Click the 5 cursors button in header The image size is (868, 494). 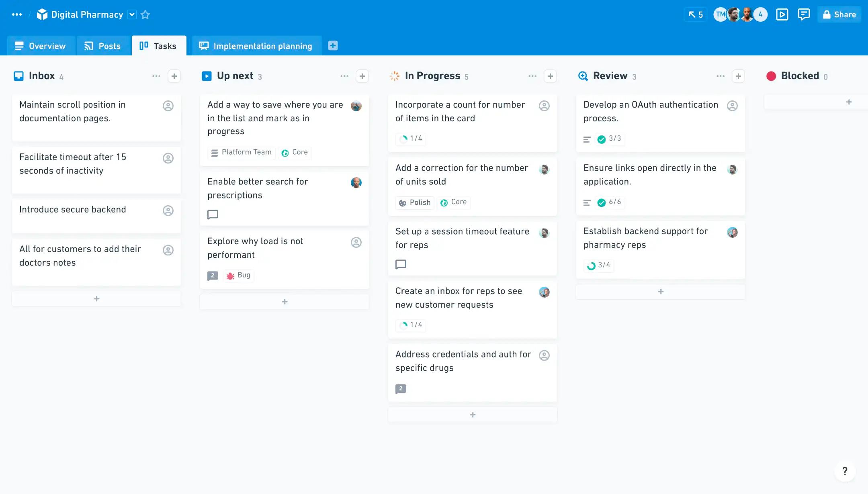tap(696, 15)
